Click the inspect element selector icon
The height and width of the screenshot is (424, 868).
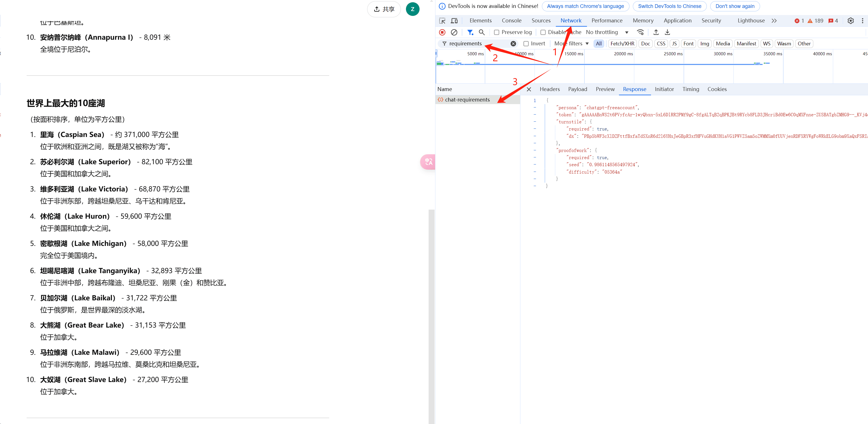click(x=442, y=21)
